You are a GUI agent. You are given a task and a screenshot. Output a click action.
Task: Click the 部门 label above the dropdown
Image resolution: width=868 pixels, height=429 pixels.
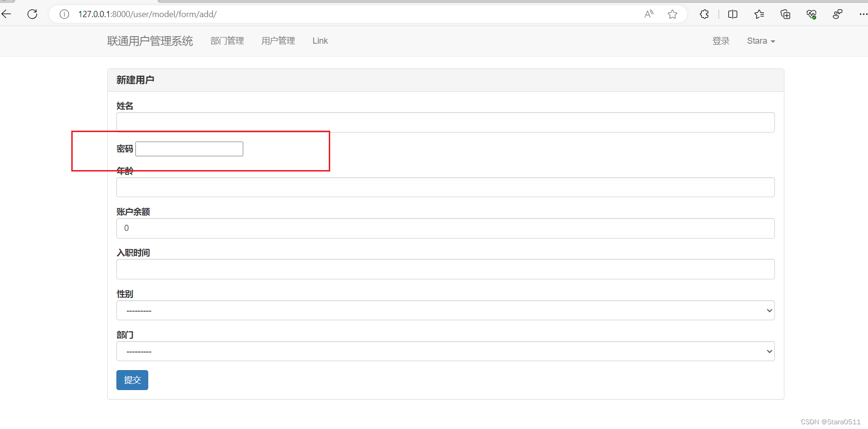[x=125, y=335]
